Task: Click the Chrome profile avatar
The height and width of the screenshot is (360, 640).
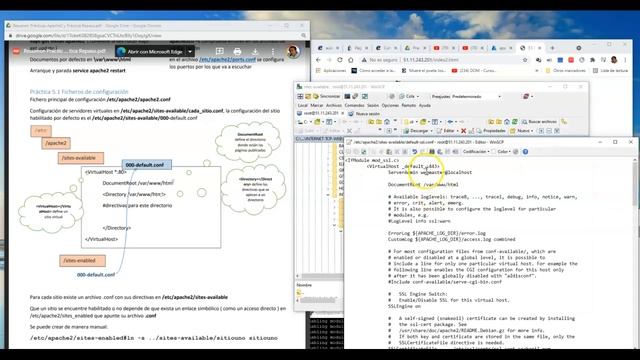Action: coord(614,60)
